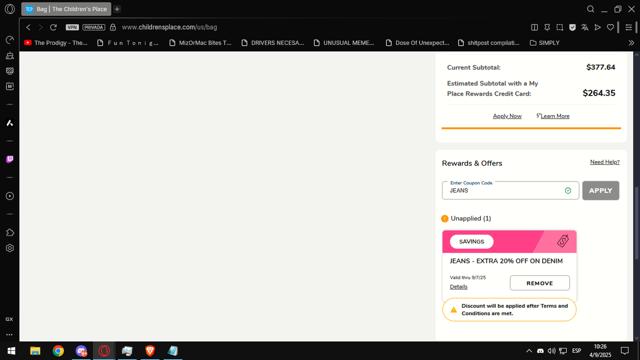Screen dimensions: 640x360
Task: Open the hexagon Settings icon in sidebar
Action: pos(10,248)
